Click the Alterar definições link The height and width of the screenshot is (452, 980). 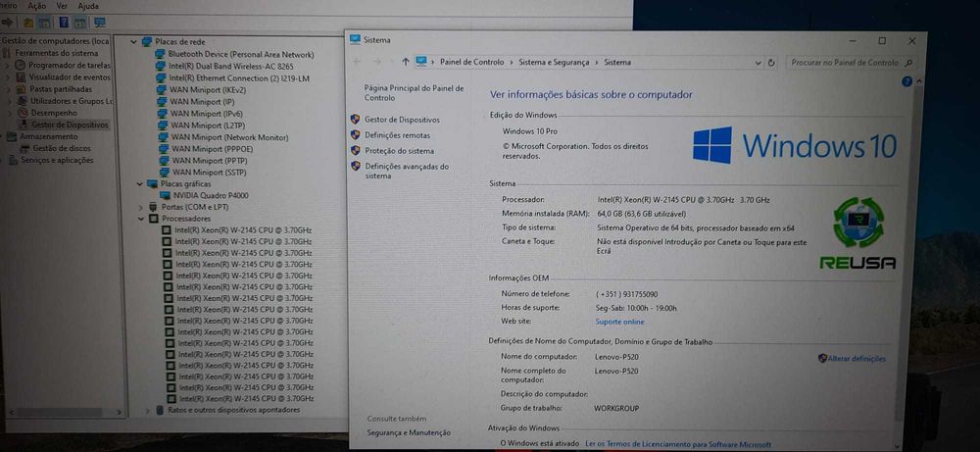point(857,358)
